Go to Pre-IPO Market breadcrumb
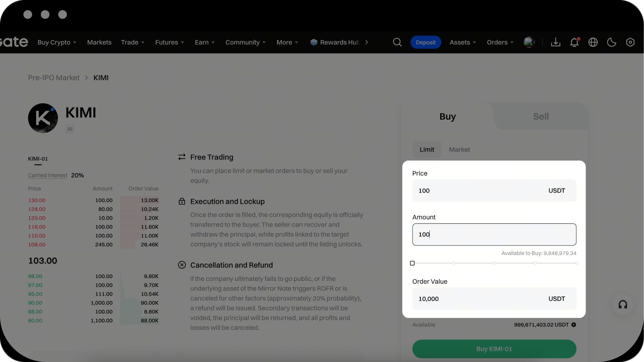 pyautogui.click(x=54, y=78)
